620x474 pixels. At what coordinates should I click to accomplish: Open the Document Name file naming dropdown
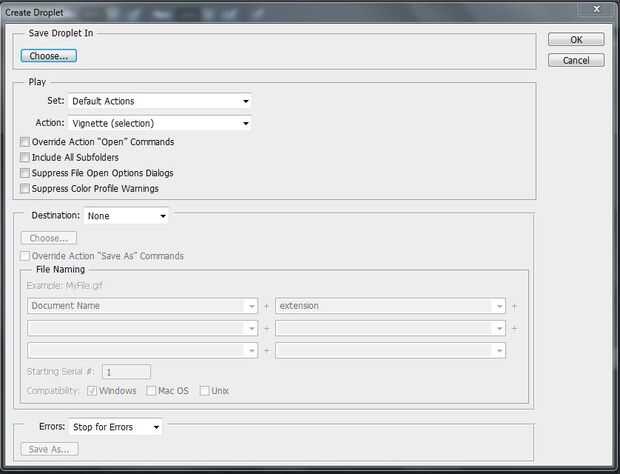point(142,306)
